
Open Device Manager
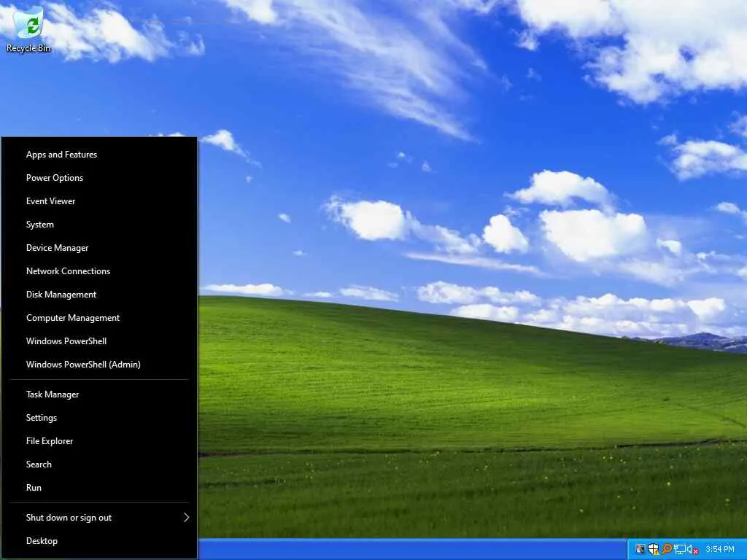[x=99, y=248]
